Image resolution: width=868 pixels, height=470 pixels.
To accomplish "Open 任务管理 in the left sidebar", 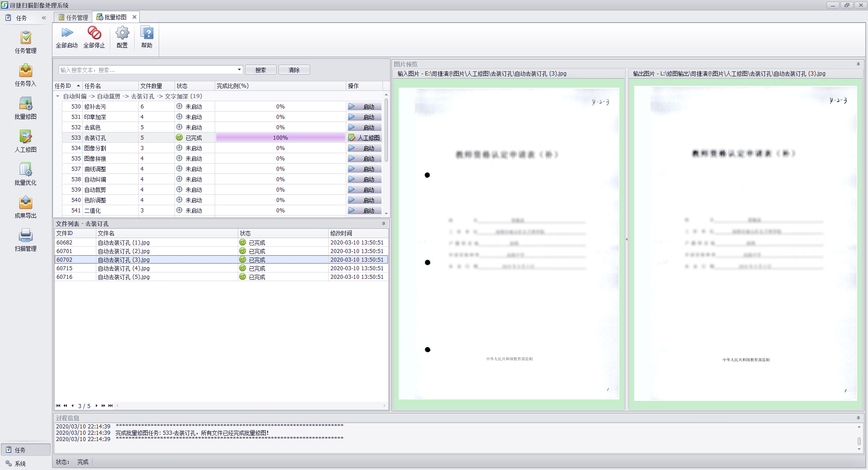I will [26, 42].
